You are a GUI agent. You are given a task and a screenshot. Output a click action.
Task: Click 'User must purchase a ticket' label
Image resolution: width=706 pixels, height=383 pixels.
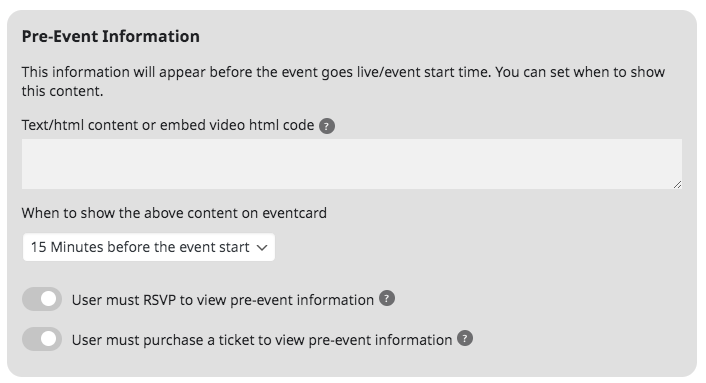262,340
